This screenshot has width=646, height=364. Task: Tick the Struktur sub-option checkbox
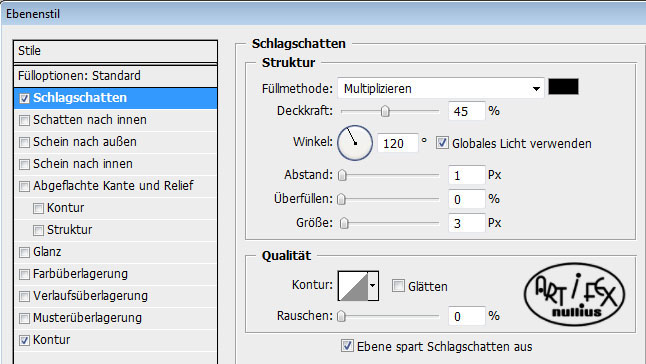(38, 230)
